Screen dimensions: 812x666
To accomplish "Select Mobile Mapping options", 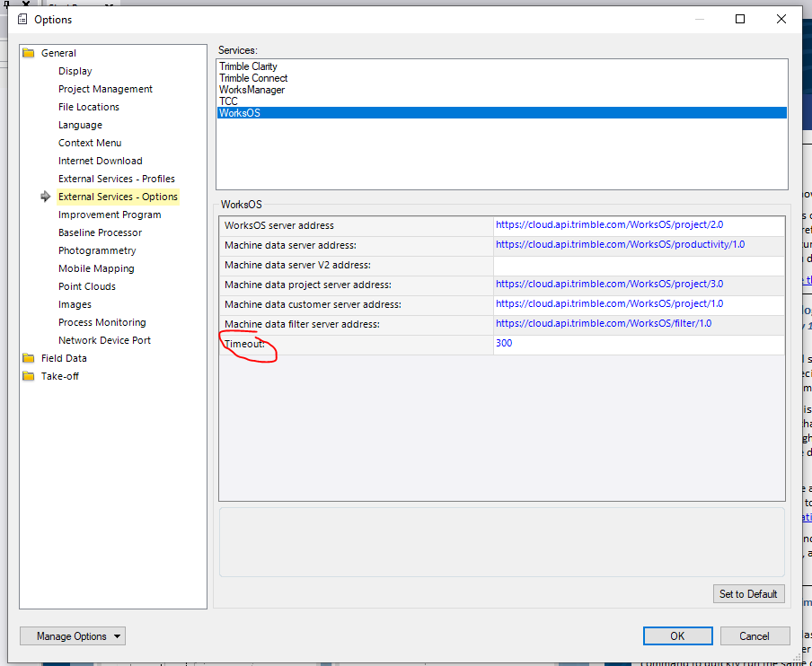I will 96,268.
